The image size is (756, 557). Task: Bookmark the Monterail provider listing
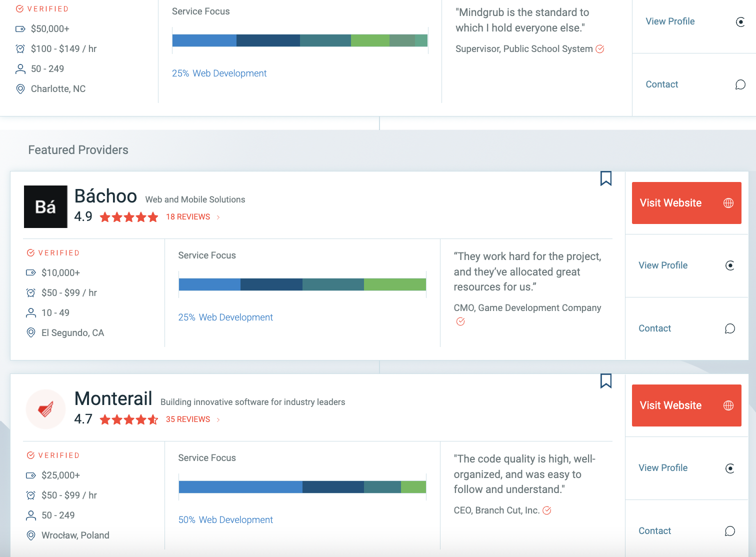pyautogui.click(x=605, y=381)
